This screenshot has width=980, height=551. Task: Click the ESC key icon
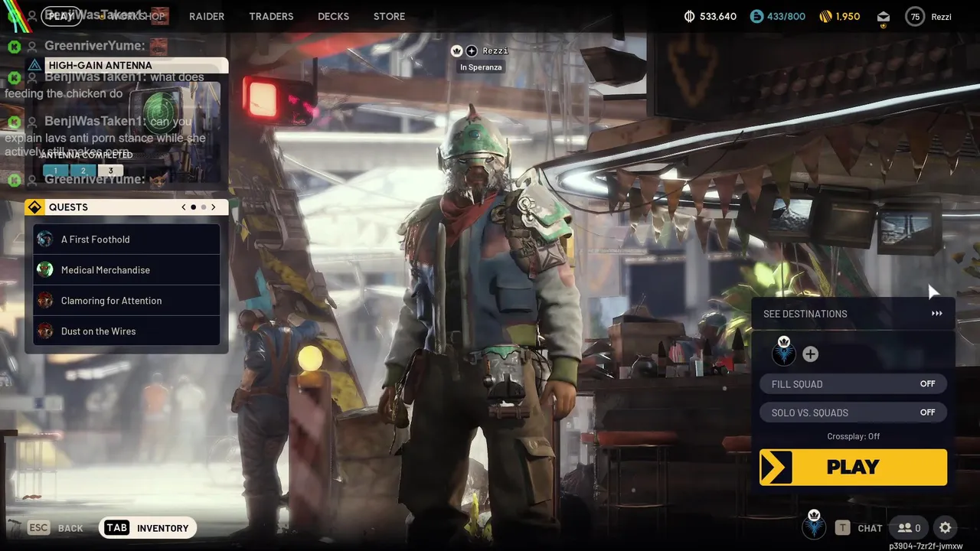38,527
